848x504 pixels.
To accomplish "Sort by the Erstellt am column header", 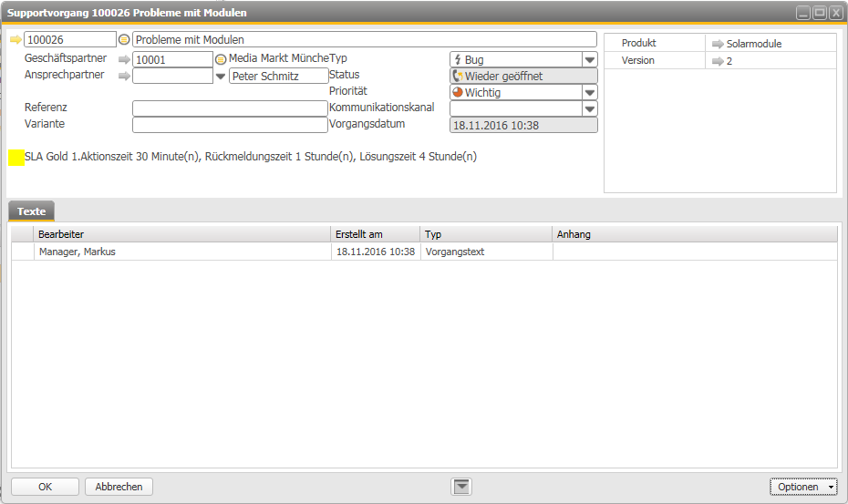I will 376,234.
